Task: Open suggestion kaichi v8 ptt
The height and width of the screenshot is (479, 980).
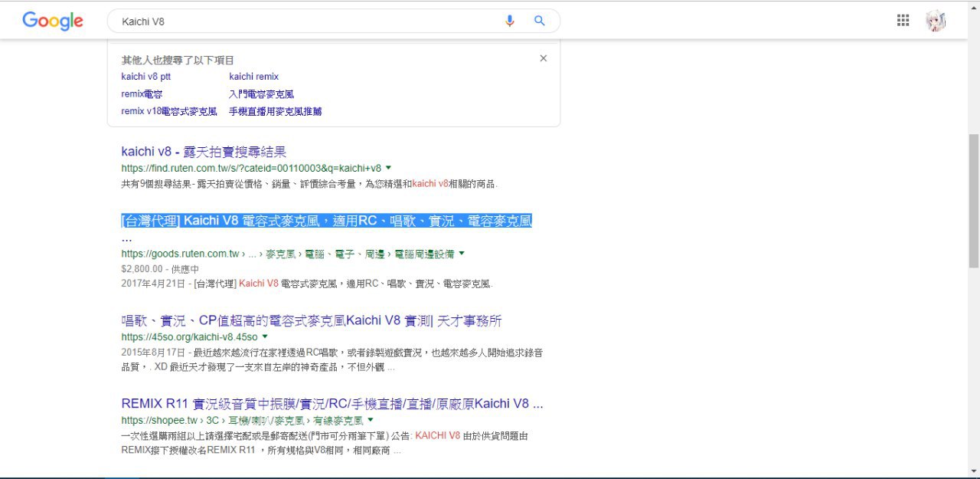Action: (x=146, y=77)
